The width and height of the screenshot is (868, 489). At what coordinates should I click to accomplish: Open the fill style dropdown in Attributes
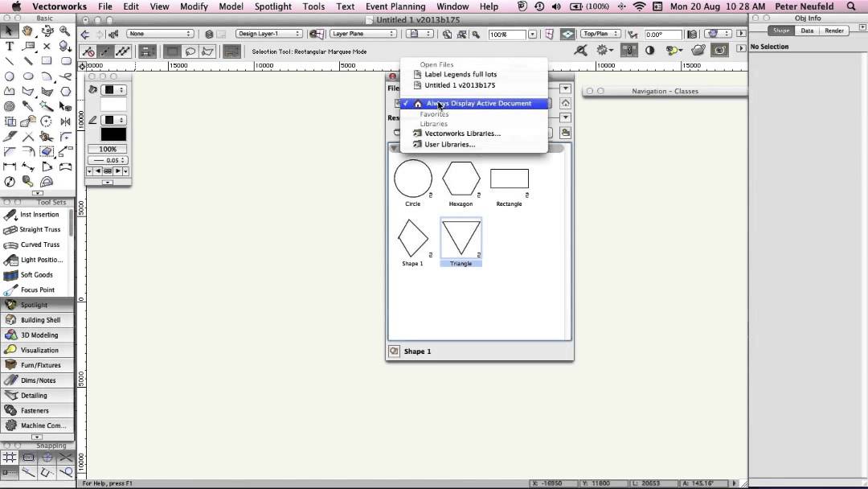(115, 90)
